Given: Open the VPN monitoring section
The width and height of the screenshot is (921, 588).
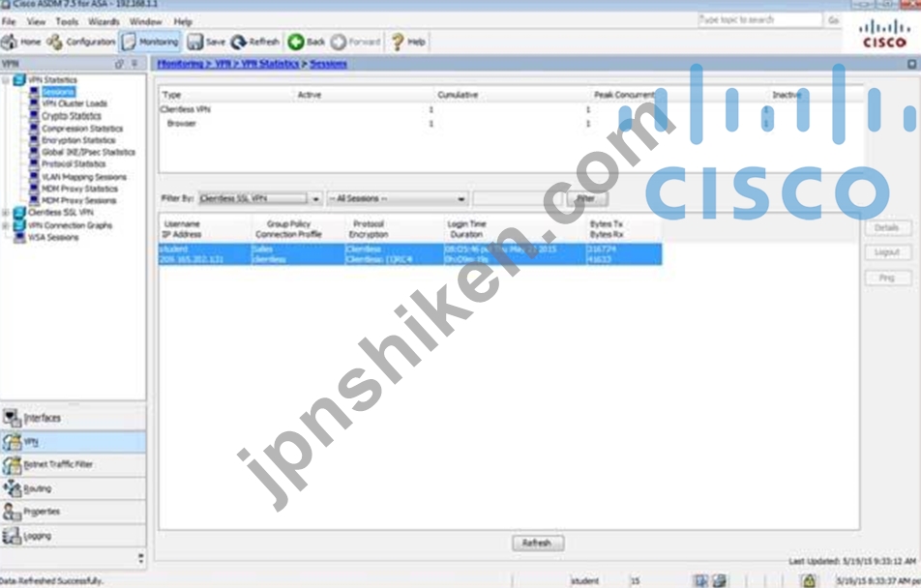Looking at the screenshot, I should 73,442.
